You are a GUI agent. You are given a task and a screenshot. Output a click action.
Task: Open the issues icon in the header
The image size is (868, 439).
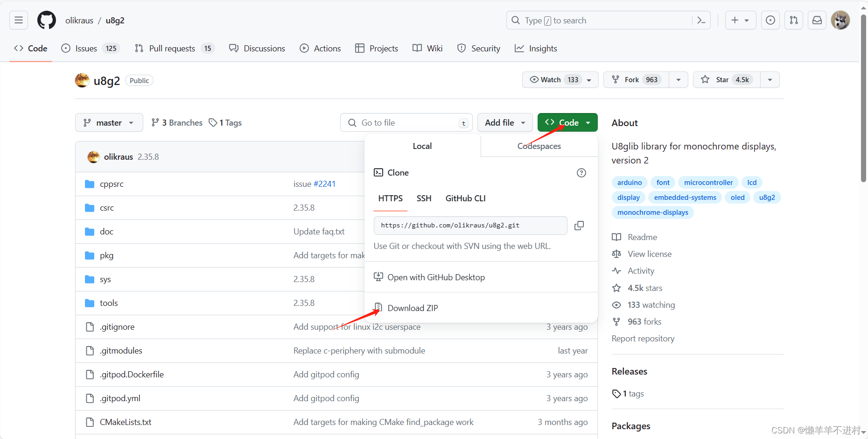pos(770,20)
